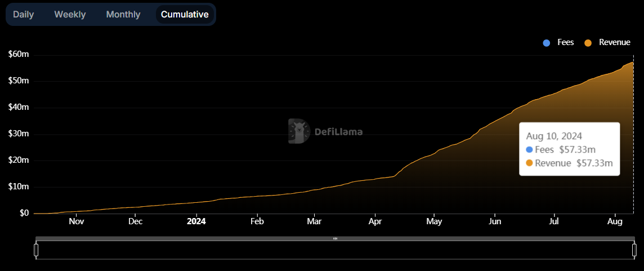Click the orange Revenue dot in tooltip

coord(529,163)
